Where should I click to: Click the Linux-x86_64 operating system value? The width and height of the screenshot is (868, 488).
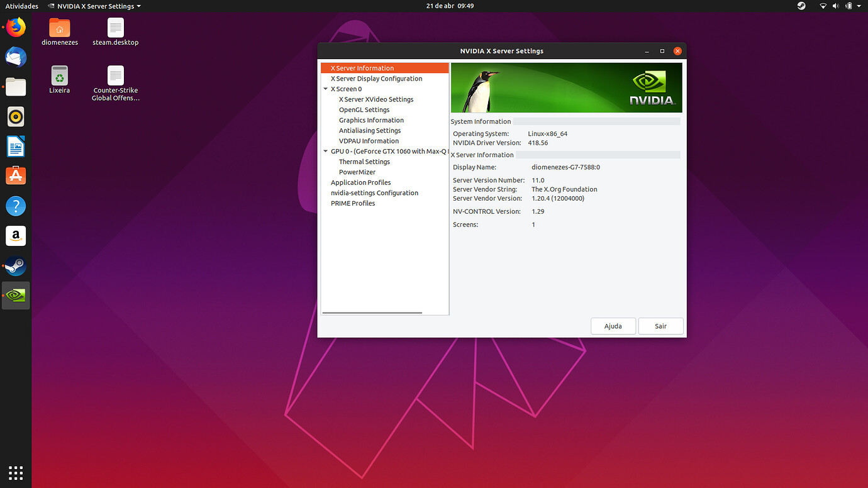click(547, 134)
